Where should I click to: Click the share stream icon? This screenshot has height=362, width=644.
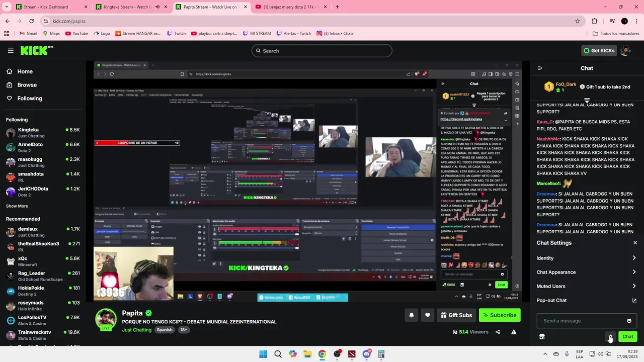click(498, 332)
